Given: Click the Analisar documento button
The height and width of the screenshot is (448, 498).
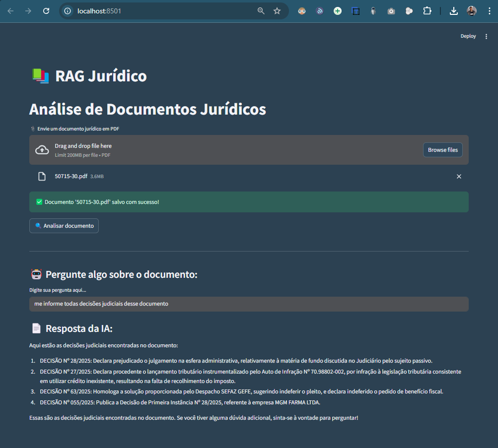Looking at the screenshot, I should click(x=64, y=225).
